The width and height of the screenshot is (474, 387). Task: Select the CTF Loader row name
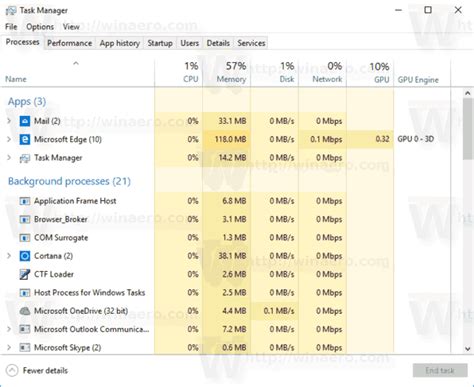pos(54,274)
